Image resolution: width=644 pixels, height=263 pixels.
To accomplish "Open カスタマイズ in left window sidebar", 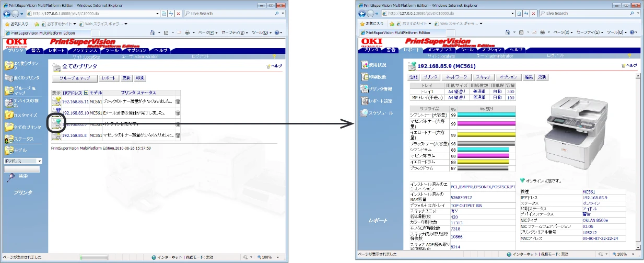I will coord(21,115).
